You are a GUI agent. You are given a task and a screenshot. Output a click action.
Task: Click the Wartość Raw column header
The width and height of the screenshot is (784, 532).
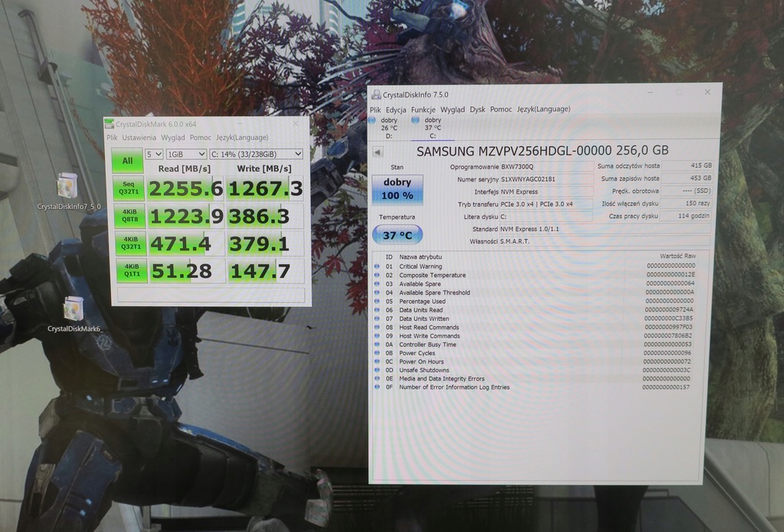[678, 256]
